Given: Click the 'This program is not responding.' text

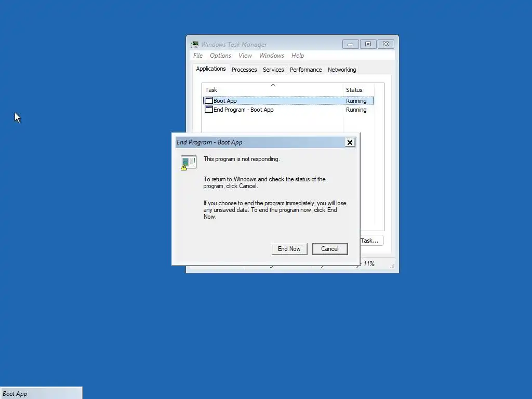Looking at the screenshot, I should pos(242,159).
